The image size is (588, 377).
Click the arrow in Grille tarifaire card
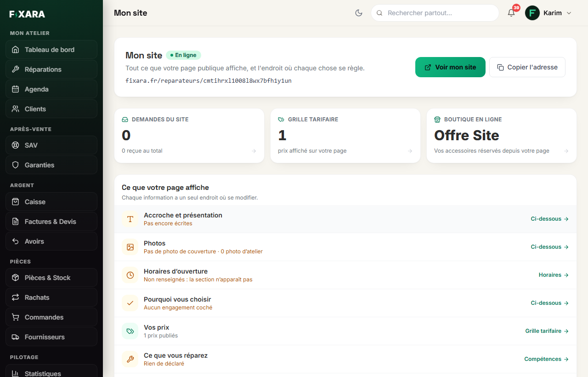pyautogui.click(x=410, y=151)
